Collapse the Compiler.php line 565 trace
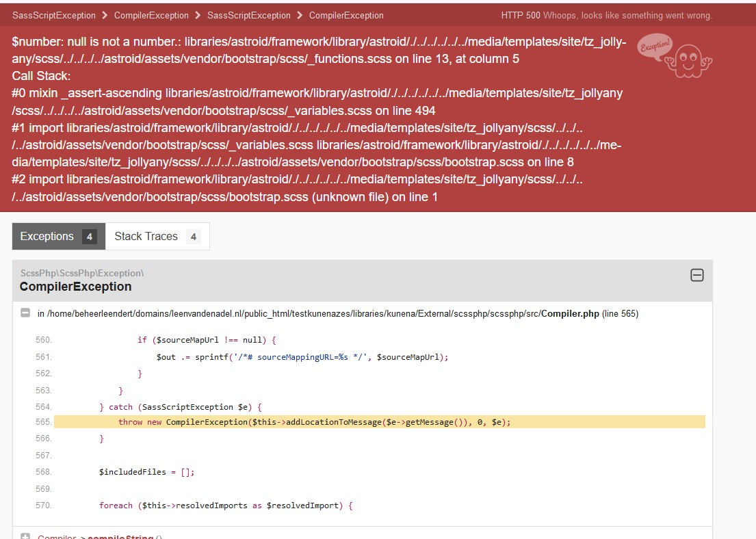Image resolution: width=756 pixels, height=539 pixels. pos(25,313)
